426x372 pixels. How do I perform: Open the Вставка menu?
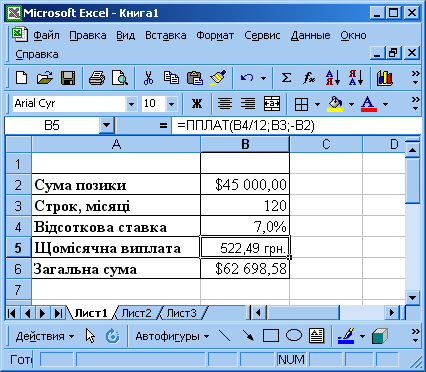pyautogui.click(x=166, y=35)
